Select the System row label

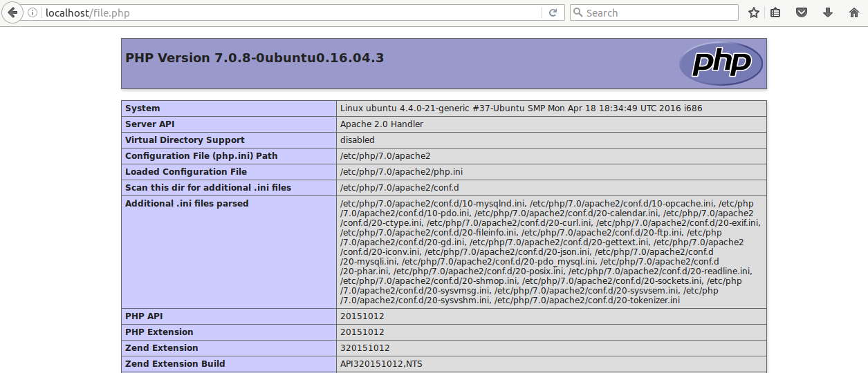[x=142, y=108]
